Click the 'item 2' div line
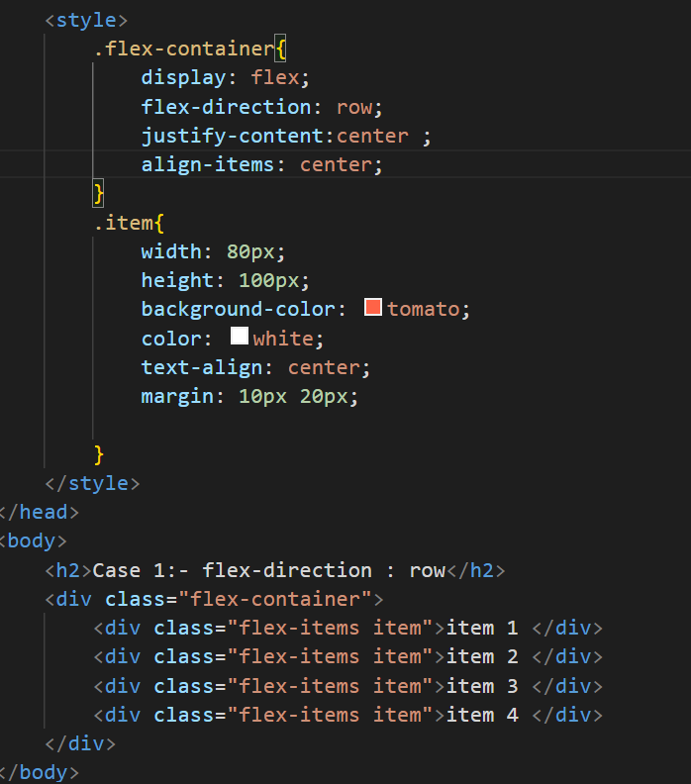Image resolution: width=691 pixels, height=784 pixels. pos(348,657)
